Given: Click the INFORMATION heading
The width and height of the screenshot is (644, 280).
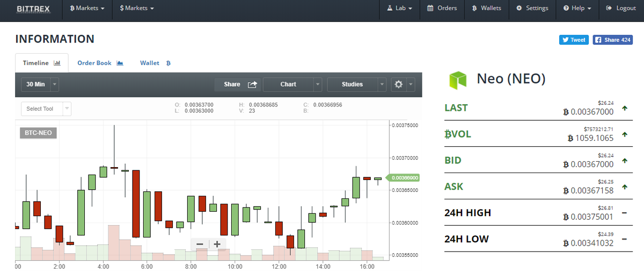Looking at the screenshot, I should pos(55,39).
